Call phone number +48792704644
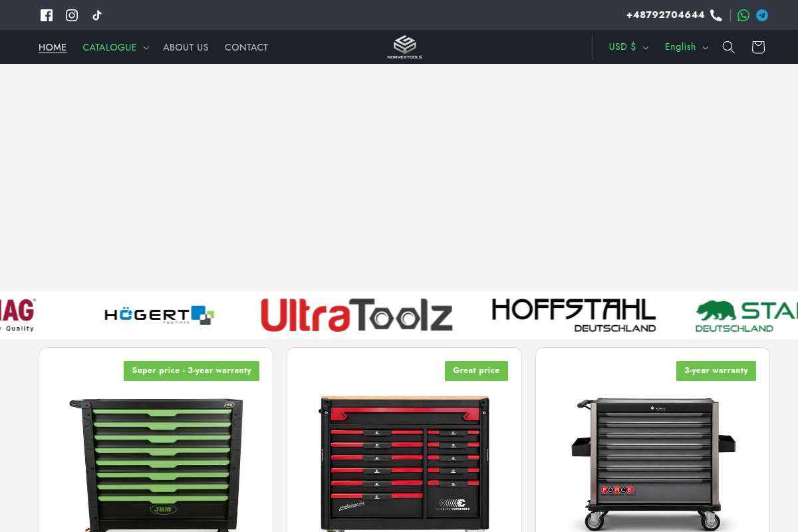The image size is (798, 532). [x=665, y=15]
